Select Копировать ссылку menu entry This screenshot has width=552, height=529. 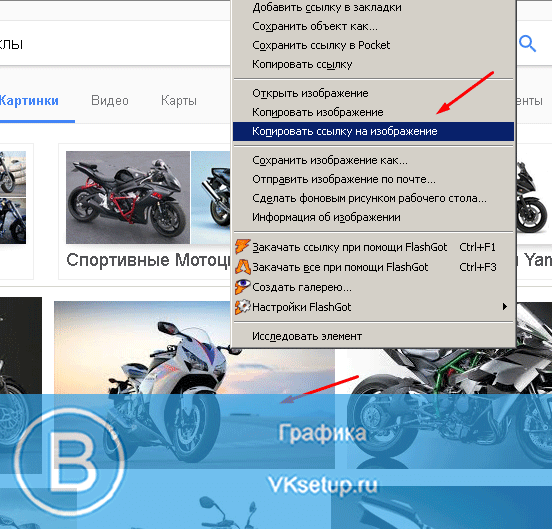tap(374, 64)
